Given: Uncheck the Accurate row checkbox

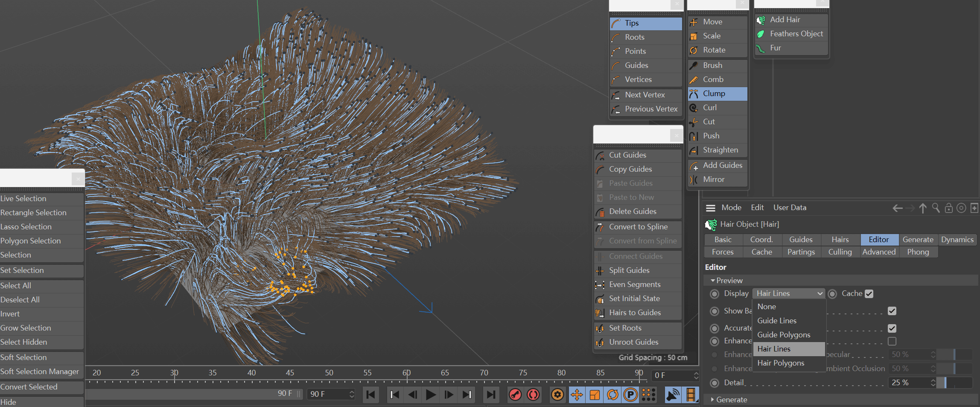Looking at the screenshot, I should tap(892, 328).
